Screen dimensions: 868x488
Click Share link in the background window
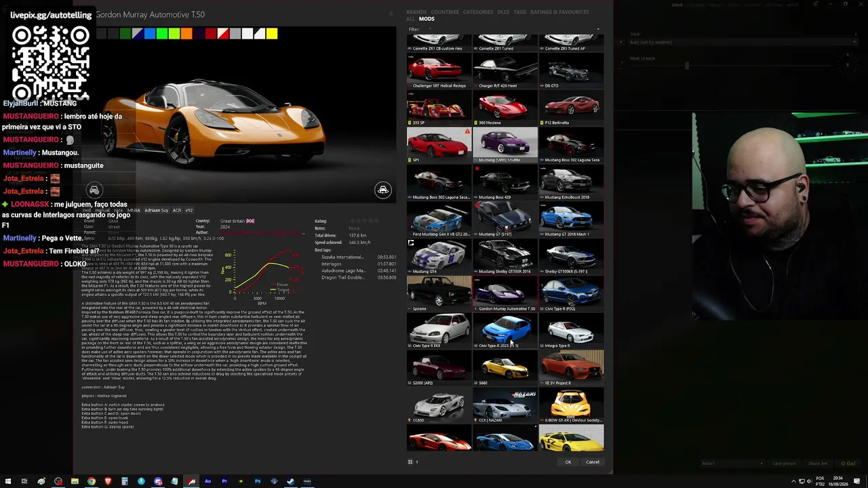coord(818,464)
